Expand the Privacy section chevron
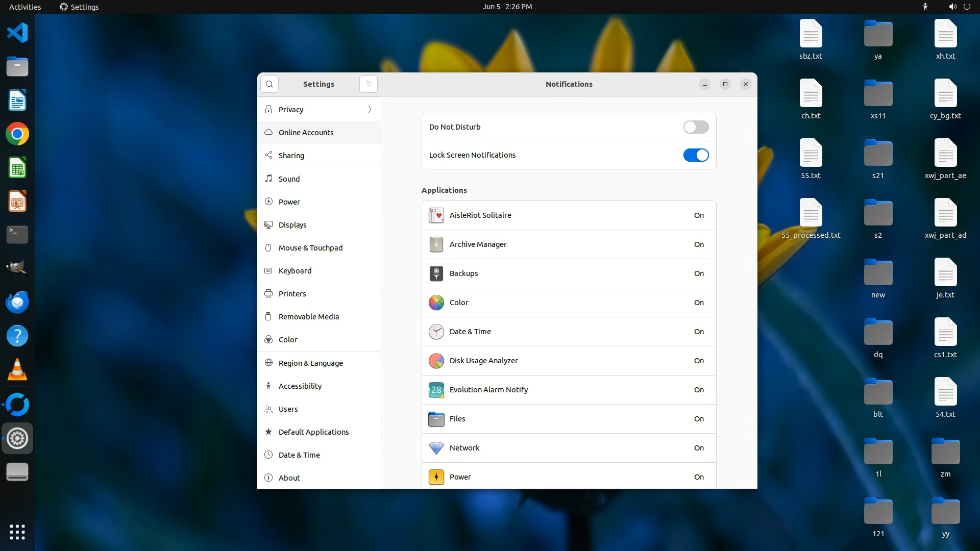 pos(370,110)
